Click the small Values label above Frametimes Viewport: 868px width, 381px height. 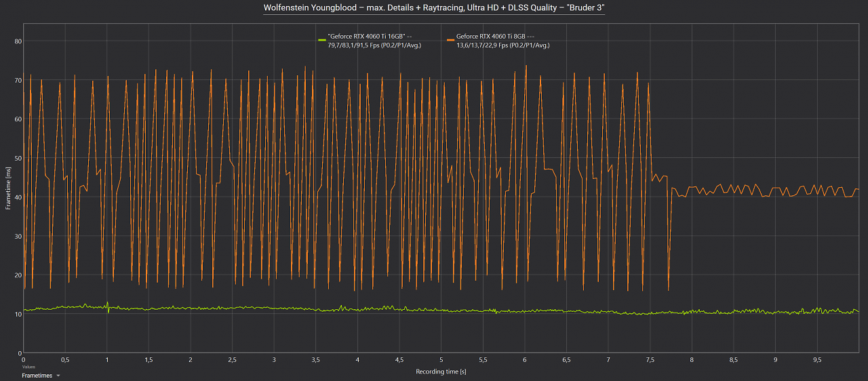(x=28, y=367)
